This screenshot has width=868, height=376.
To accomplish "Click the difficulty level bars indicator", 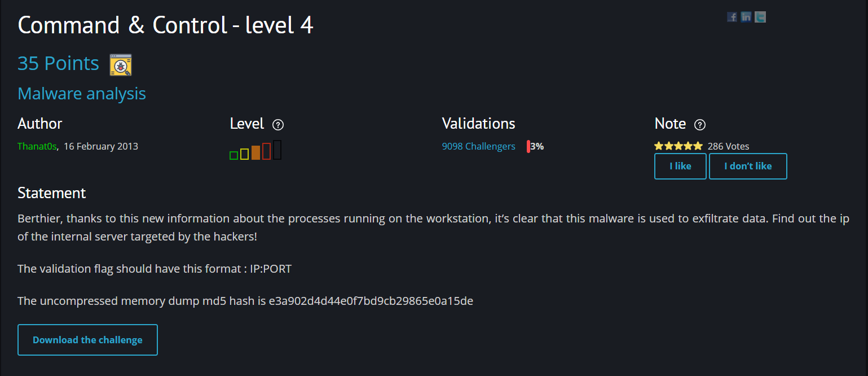I will click(255, 150).
